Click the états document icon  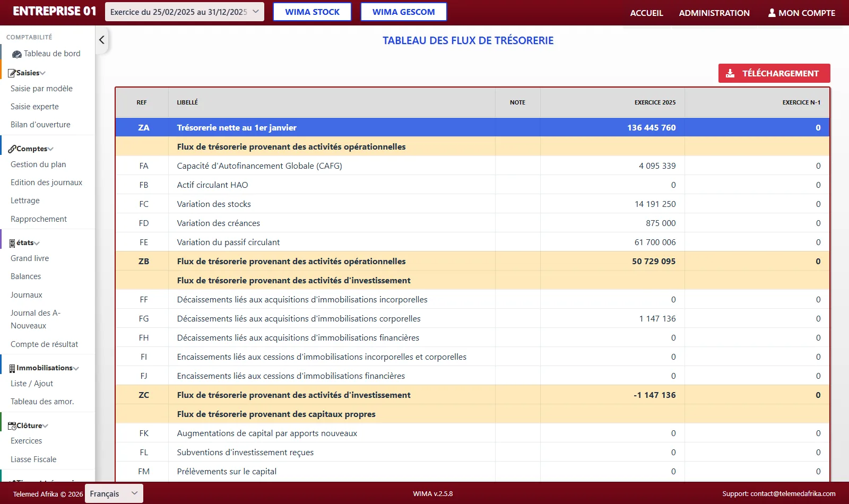12,243
